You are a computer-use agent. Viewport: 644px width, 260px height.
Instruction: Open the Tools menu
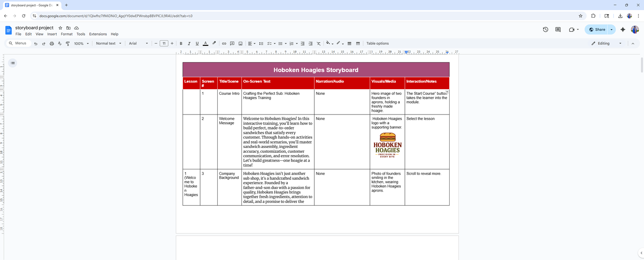81,34
